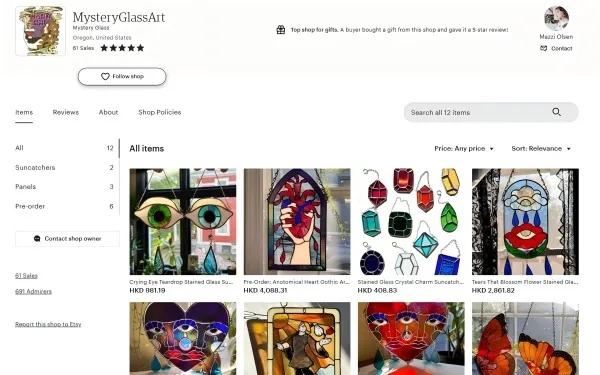Open the Crying Eye Teardrop thumbnail
Screen dimensions: 600x375
pos(183,222)
